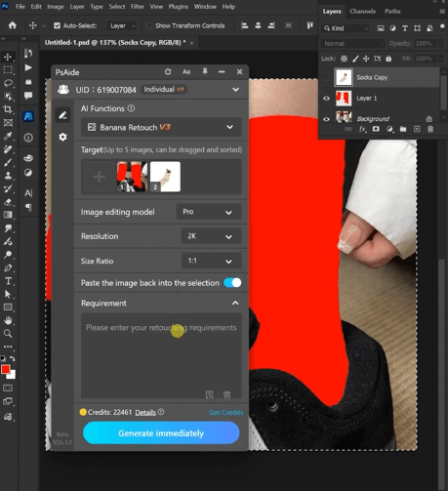This screenshot has height=491, width=448.
Task: Open the Banana Retouch function dropdown
Action: point(161,127)
